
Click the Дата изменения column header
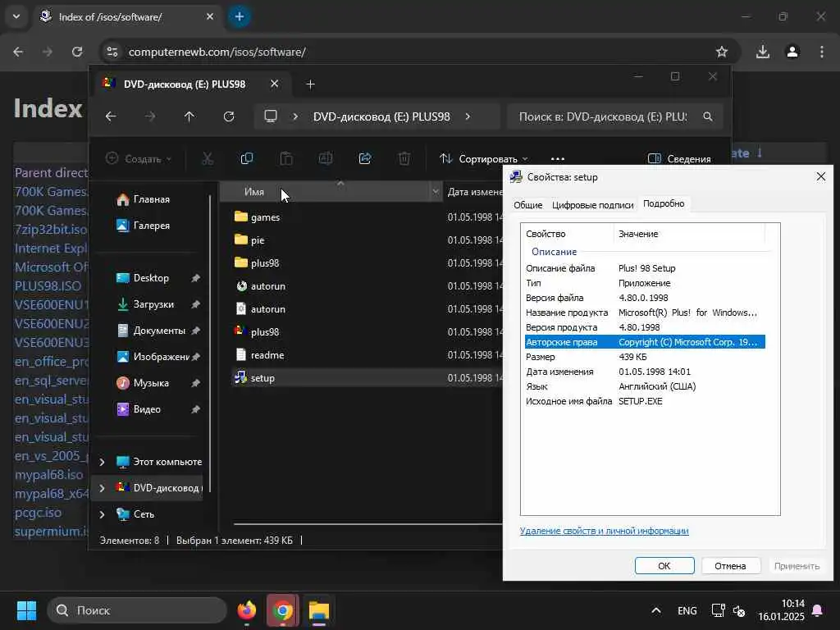(475, 192)
